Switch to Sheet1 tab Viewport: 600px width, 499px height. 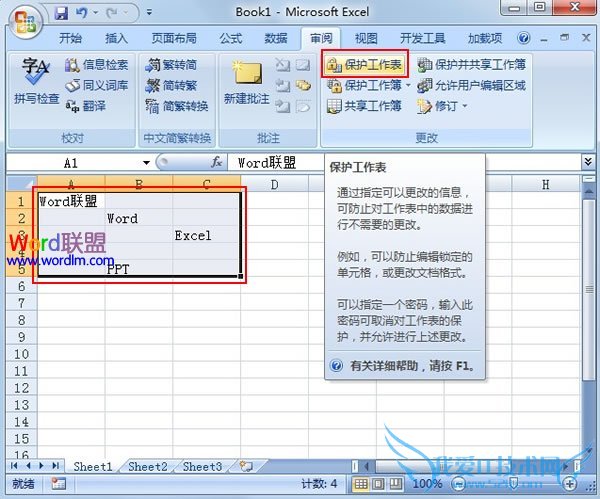[x=93, y=466]
